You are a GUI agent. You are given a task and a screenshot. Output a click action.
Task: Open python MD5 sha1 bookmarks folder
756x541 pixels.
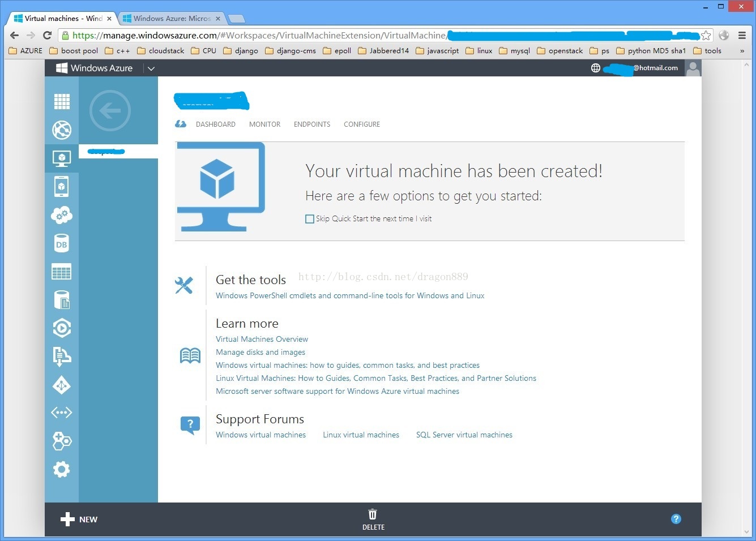[651, 51]
